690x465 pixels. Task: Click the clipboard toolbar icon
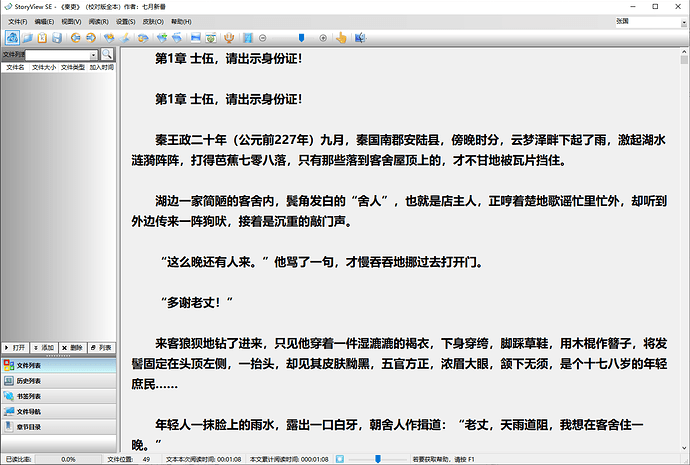pyautogui.click(x=42, y=38)
